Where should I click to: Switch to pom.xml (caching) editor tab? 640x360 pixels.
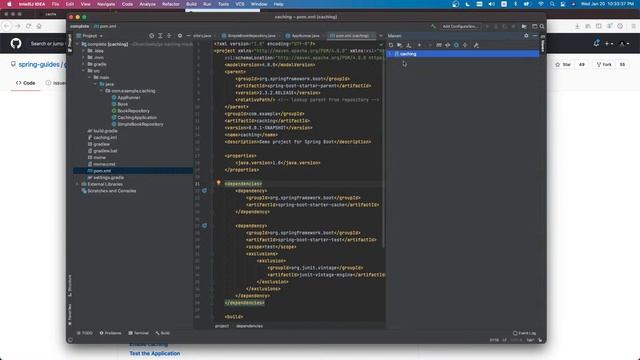tap(350, 36)
